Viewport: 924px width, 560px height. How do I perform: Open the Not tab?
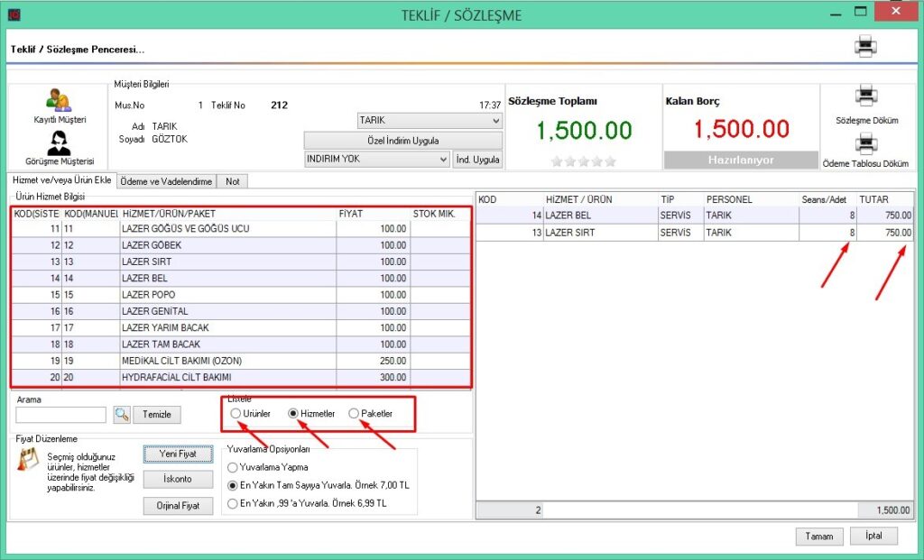coord(232,181)
